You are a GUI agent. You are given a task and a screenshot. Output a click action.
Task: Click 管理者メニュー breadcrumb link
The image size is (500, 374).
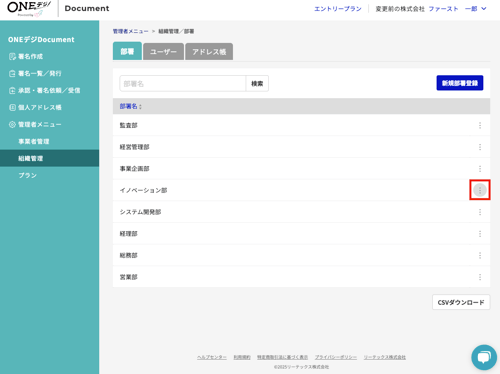[x=130, y=31]
